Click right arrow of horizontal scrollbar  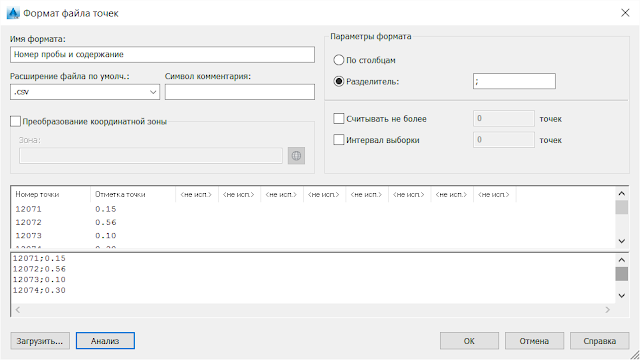pyautogui.click(x=607, y=310)
